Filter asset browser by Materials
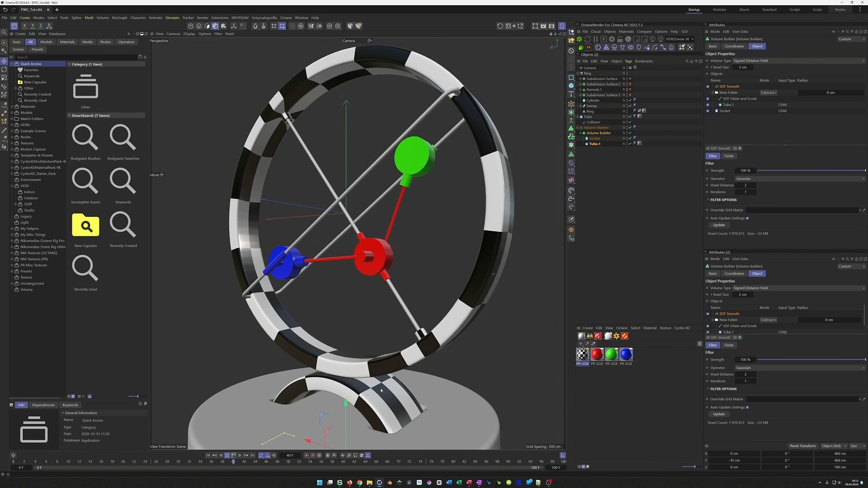This screenshot has height=488, width=868. [67, 42]
